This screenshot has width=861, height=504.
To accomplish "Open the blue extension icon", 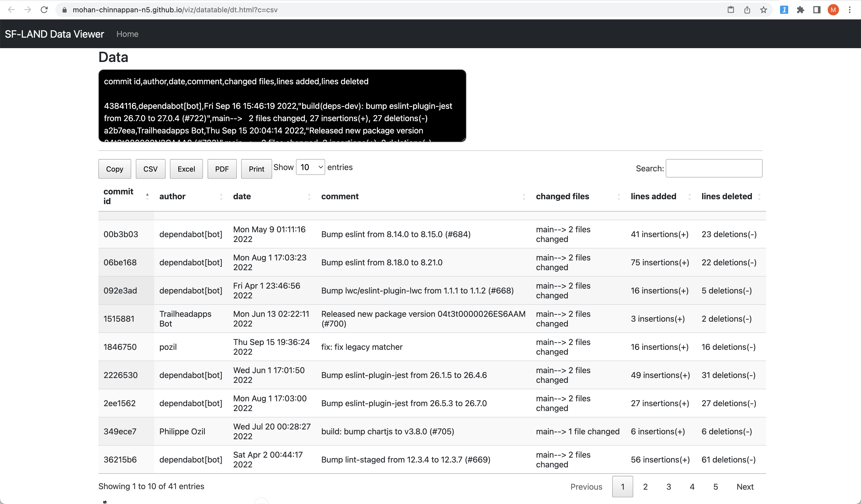I will (x=784, y=9).
